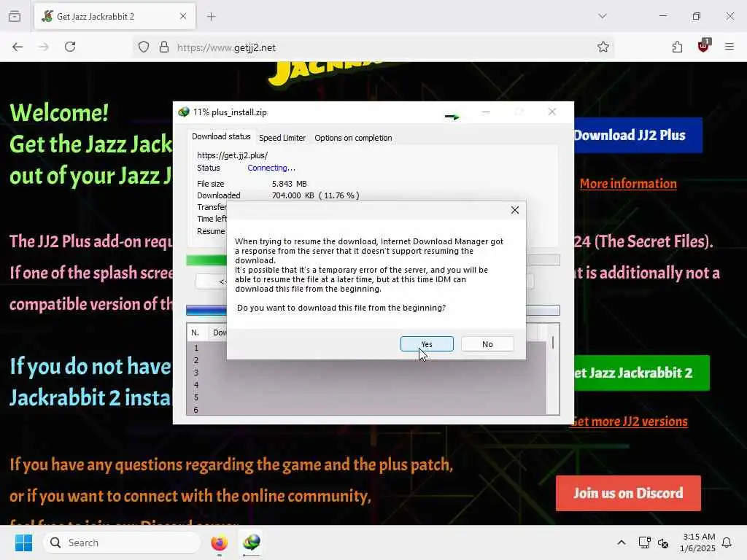Click the N. column header
747x560 pixels.
point(197,332)
